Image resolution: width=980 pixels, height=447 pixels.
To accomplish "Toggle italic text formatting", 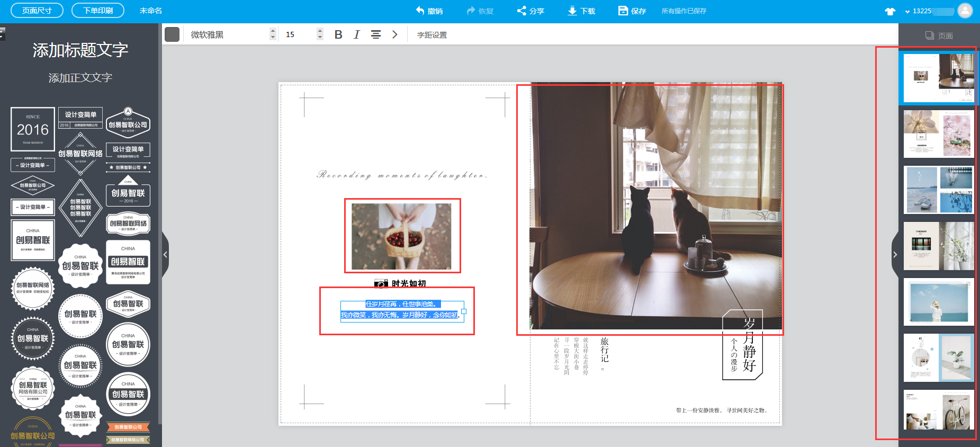I will tap(357, 34).
